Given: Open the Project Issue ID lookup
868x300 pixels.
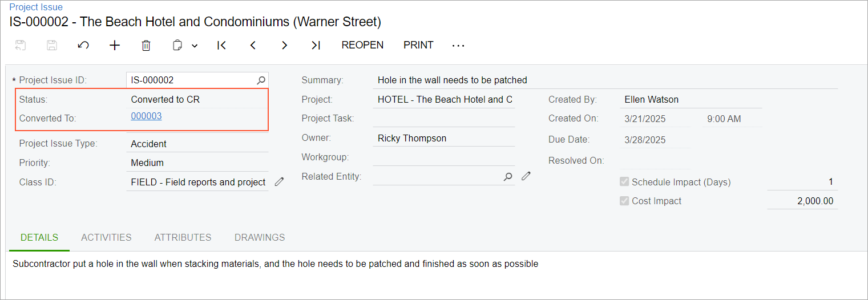Looking at the screenshot, I should [x=261, y=80].
